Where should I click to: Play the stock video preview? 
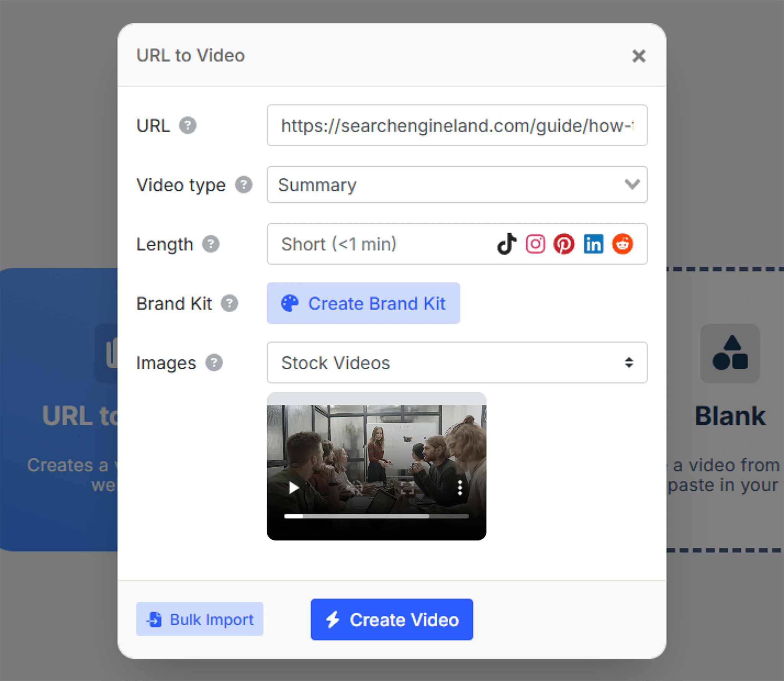[x=294, y=488]
